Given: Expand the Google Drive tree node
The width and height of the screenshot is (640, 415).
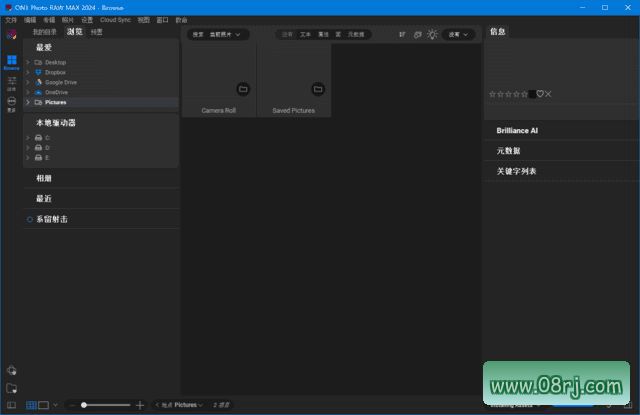Looking at the screenshot, I should tap(28, 82).
